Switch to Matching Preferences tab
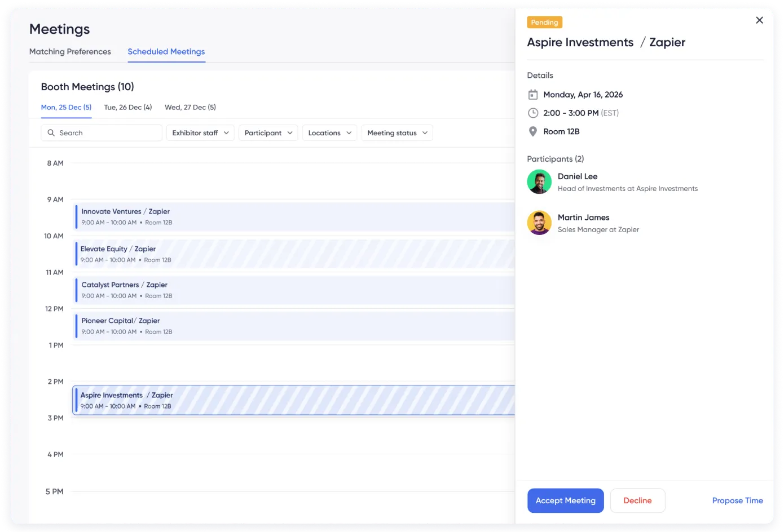The height and width of the screenshot is (532, 784). 70,52
